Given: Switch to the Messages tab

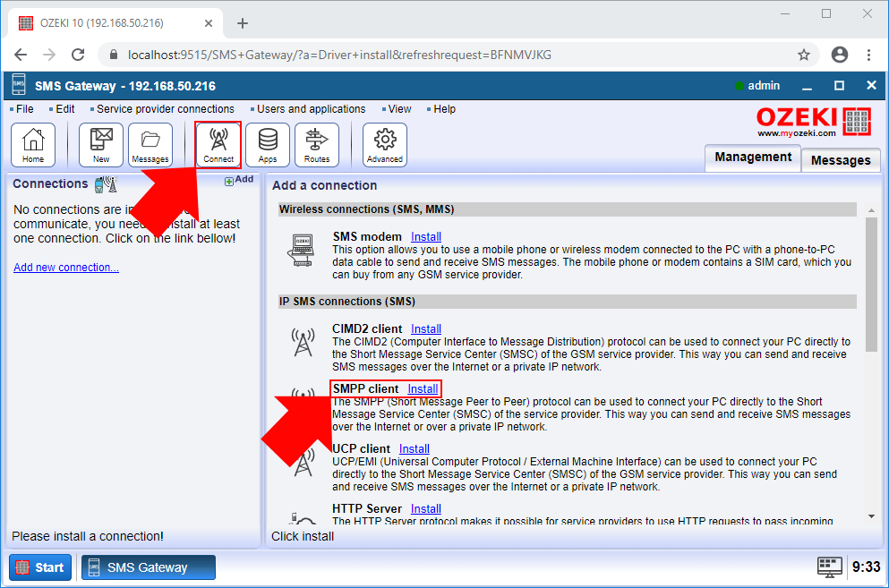Looking at the screenshot, I should (840, 160).
